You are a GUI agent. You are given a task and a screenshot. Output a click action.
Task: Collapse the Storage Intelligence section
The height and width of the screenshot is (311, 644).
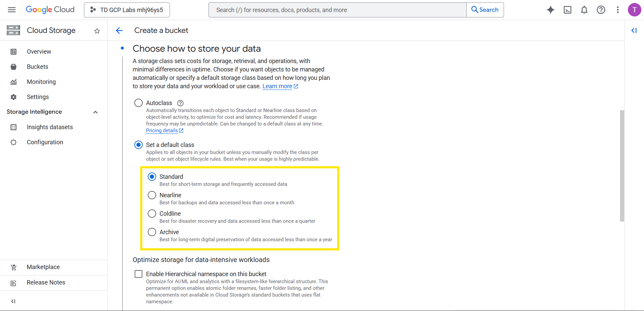coord(95,112)
